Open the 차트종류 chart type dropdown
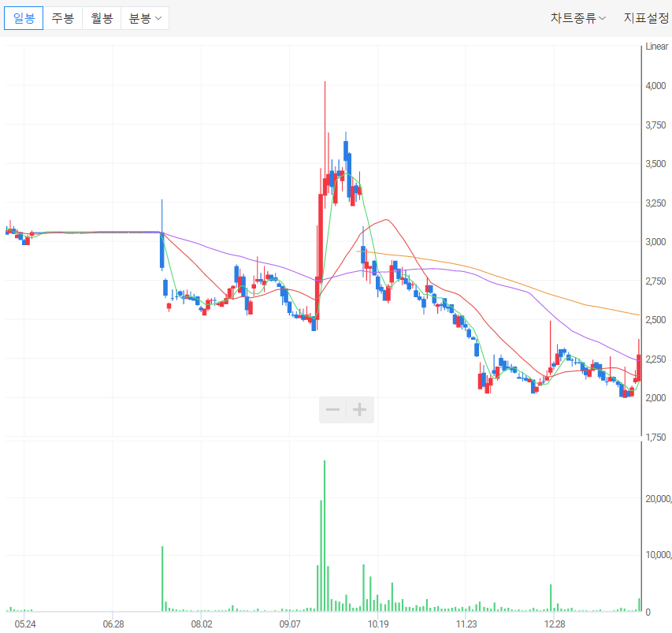Viewport: 672px width, 633px height. point(577,18)
